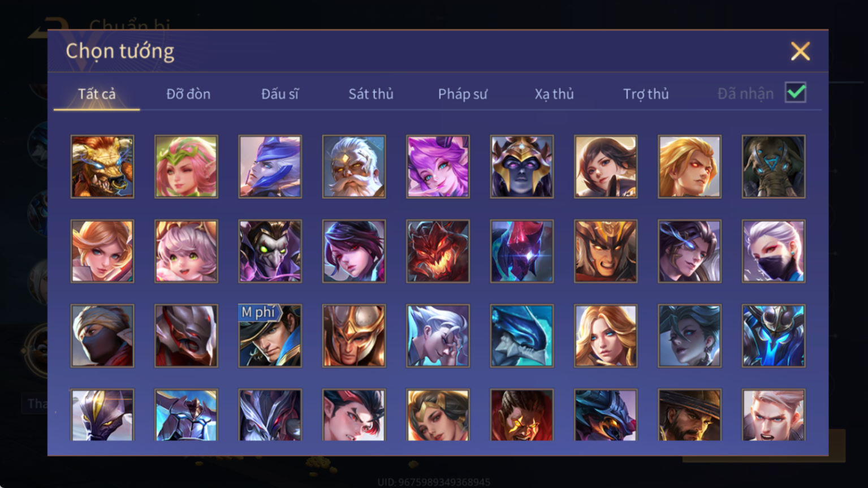Screen dimensions: 868x488
Task: Pick the blonde long-haired woman hero
Action: (x=606, y=336)
